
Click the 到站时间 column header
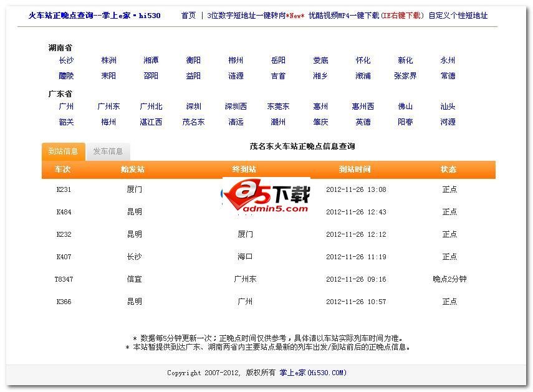[x=355, y=169]
